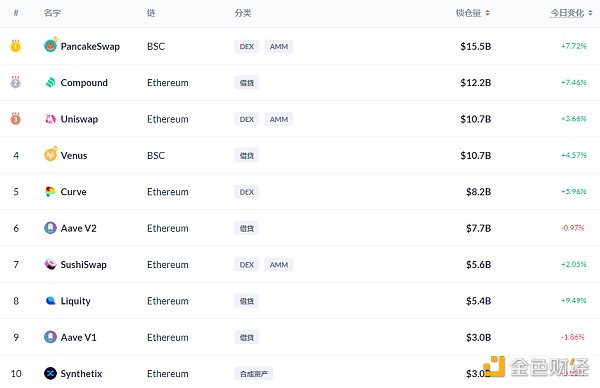Viewport: 600px width, 388px height.
Task: Click the Curve rainbow logo icon
Action: pyautogui.click(x=51, y=192)
